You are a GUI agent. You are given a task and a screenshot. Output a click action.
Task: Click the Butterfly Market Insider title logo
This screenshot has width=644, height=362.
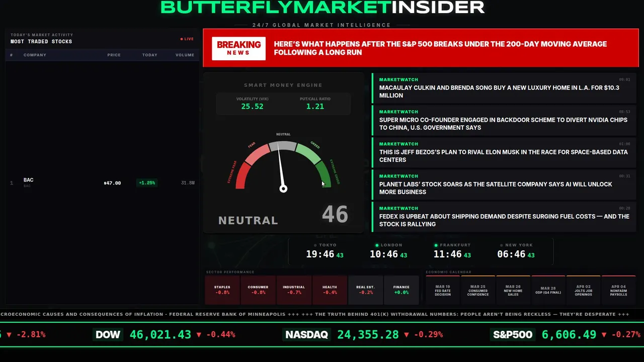click(x=322, y=7)
